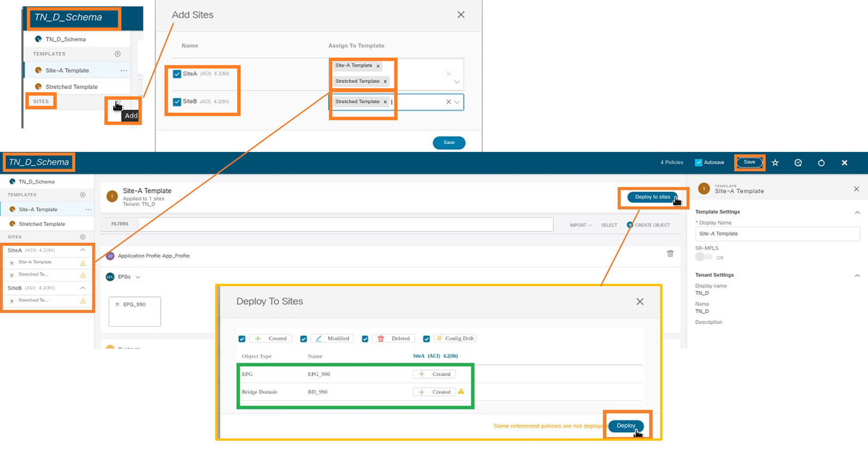Image resolution: width=868 pixels, height=473 pixels.
Task: Collapse the SiteB section chevron
Action: pos(83,288)
